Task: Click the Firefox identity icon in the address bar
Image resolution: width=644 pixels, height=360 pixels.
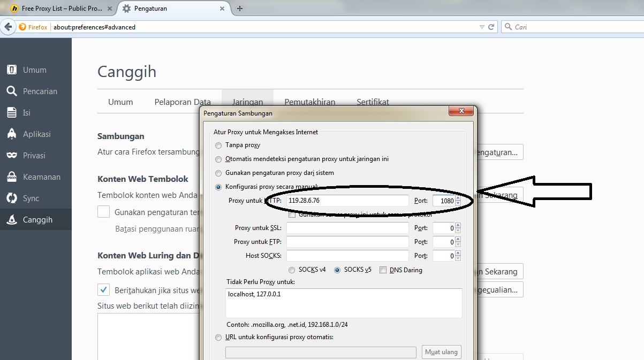Action: click(x=22, y=27)
